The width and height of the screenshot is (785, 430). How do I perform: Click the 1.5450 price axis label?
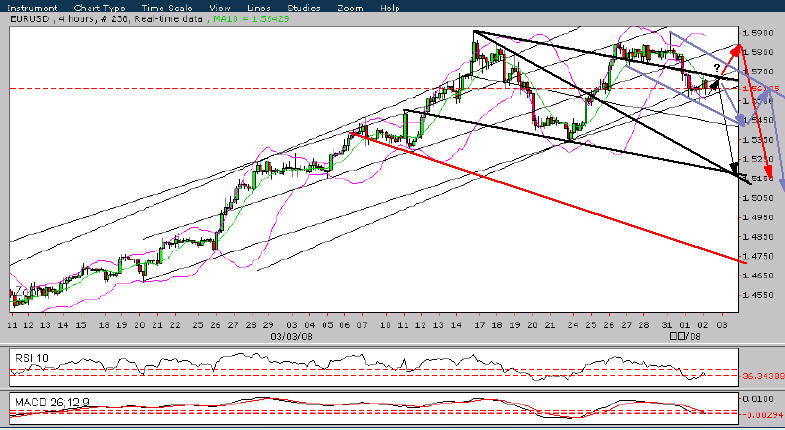pos(756,120)
